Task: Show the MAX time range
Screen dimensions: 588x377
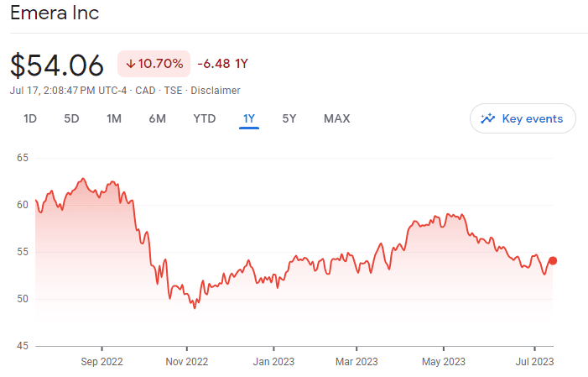Action: 336,118
